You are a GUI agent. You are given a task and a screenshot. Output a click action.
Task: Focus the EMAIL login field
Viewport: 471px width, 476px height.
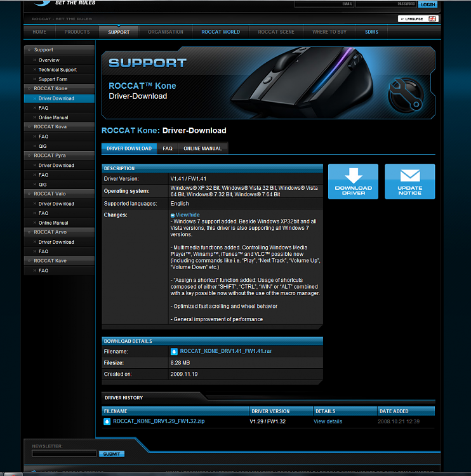[324, 4]
